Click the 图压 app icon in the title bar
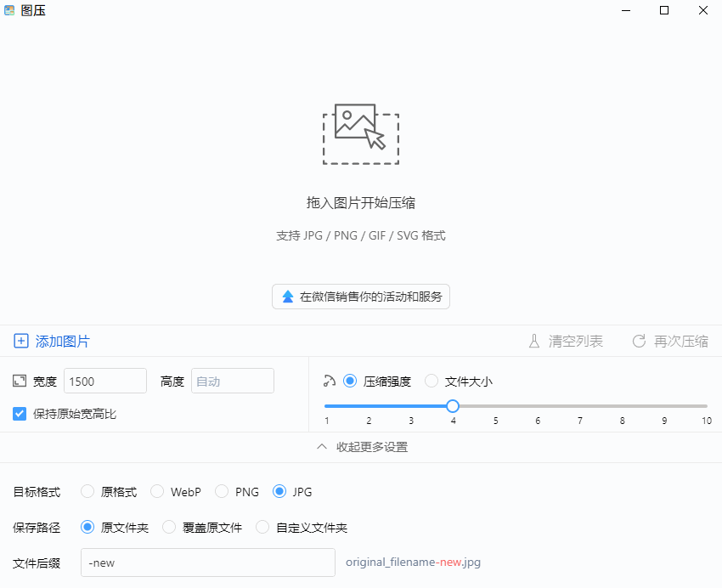Screen dimensions: 722x588 (10, 11)
